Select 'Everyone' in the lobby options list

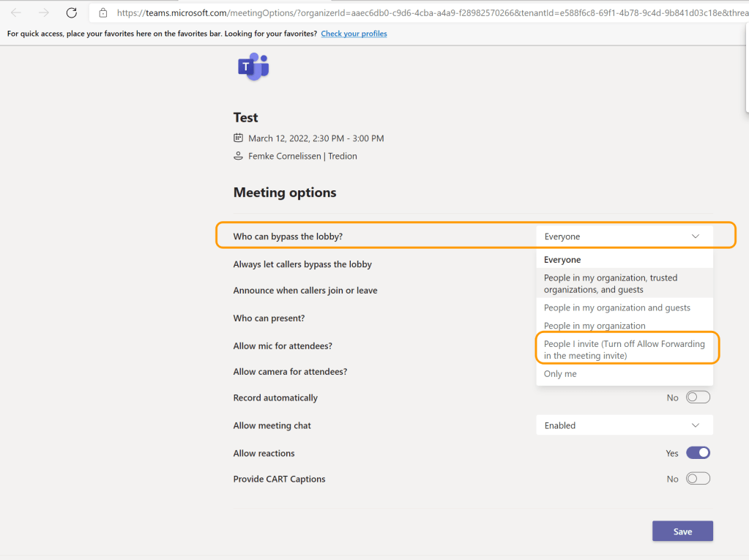562,260
